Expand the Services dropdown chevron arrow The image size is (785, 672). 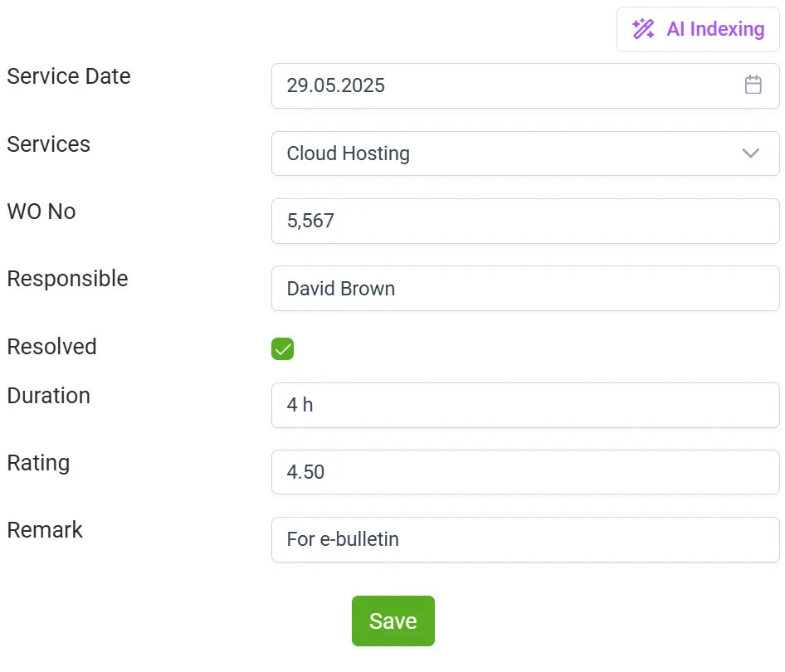coord(750,153)
